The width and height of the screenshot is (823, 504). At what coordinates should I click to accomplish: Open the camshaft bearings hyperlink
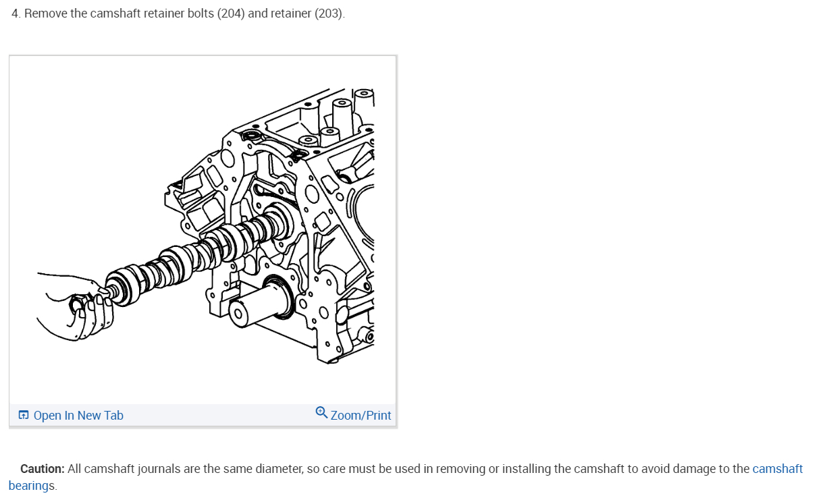(x=778, y=469)
